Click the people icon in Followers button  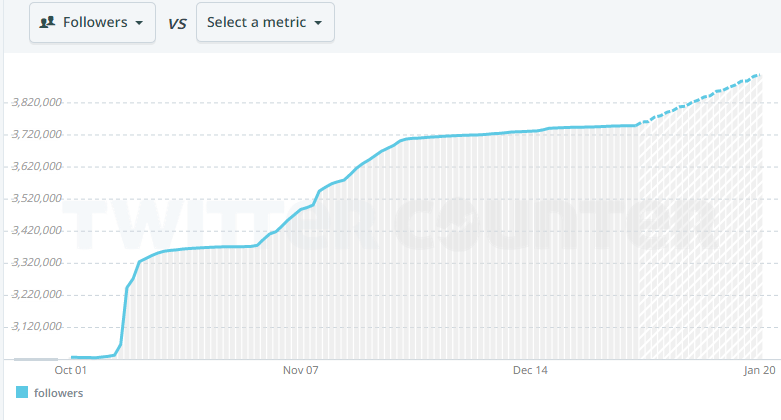(x=47, y=22)
